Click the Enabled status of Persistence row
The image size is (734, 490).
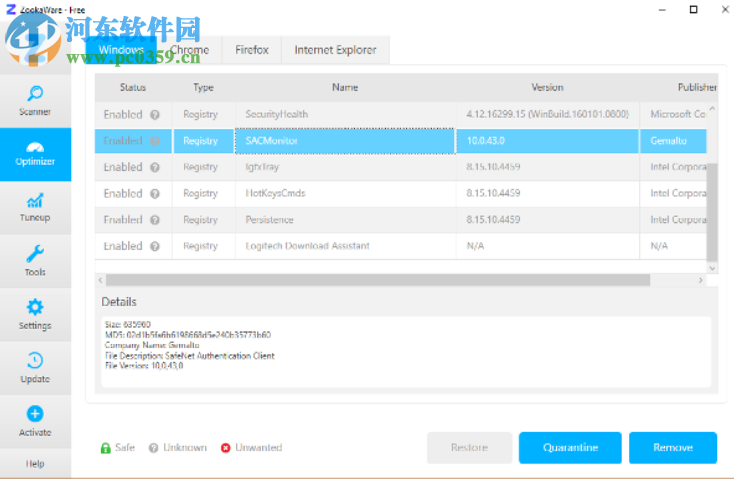(x=123, y=219)
